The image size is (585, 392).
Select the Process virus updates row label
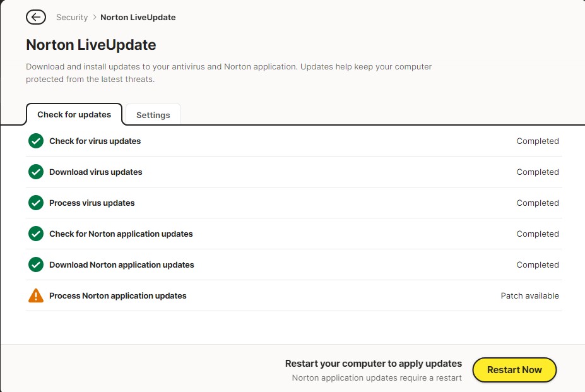[x=92, y=203]
